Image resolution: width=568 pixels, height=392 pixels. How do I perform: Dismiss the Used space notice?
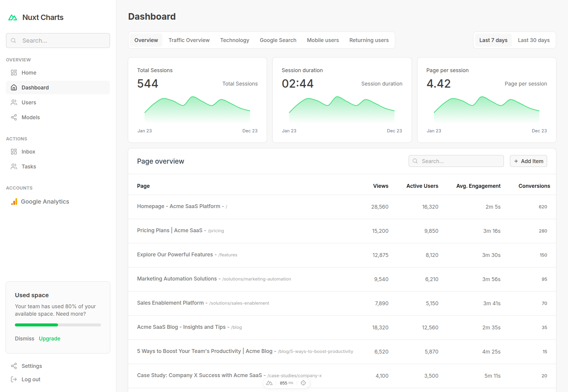tap(24, 339)
